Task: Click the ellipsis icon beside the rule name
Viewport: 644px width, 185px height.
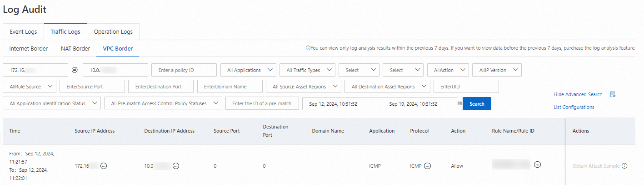Action: tap(537, 164)
